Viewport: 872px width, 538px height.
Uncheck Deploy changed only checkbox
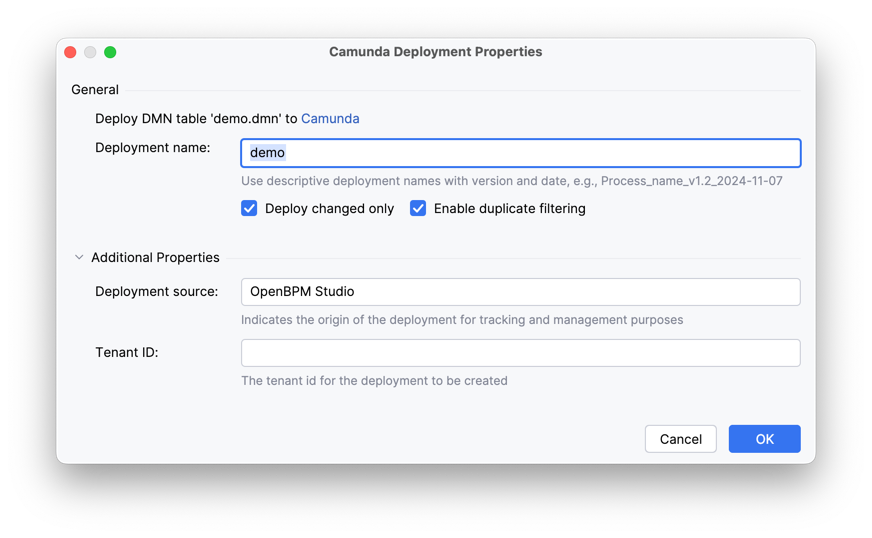click(249, 209)
